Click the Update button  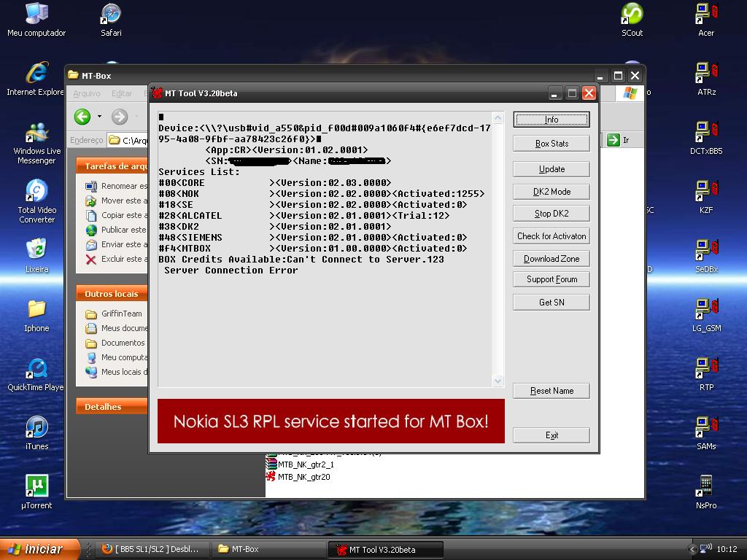click(551, 169)
